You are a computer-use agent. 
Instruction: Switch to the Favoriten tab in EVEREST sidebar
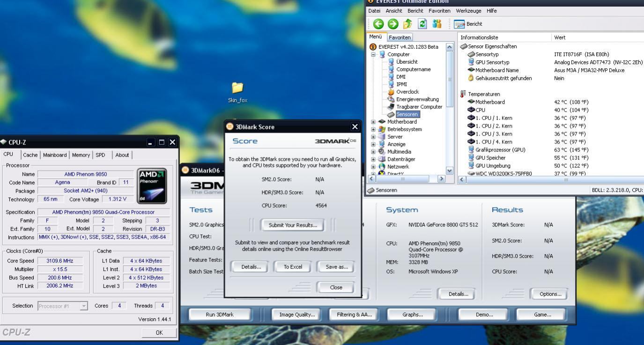click(400, 37)
